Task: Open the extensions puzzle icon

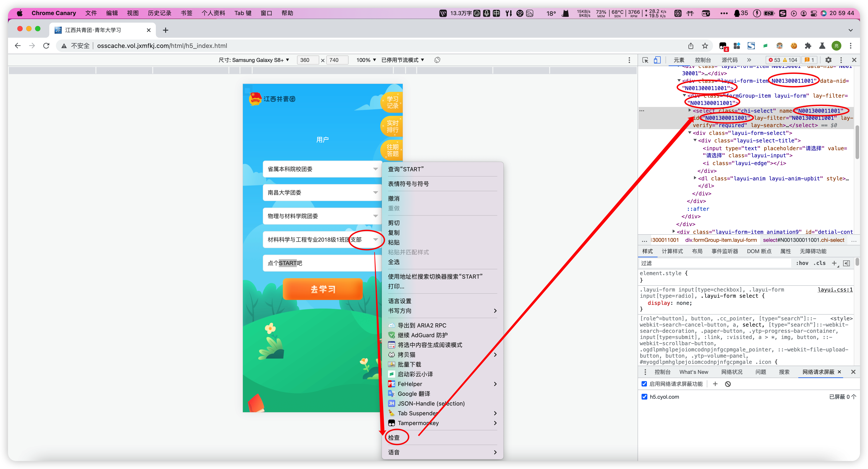Action: tap(808, 46)
